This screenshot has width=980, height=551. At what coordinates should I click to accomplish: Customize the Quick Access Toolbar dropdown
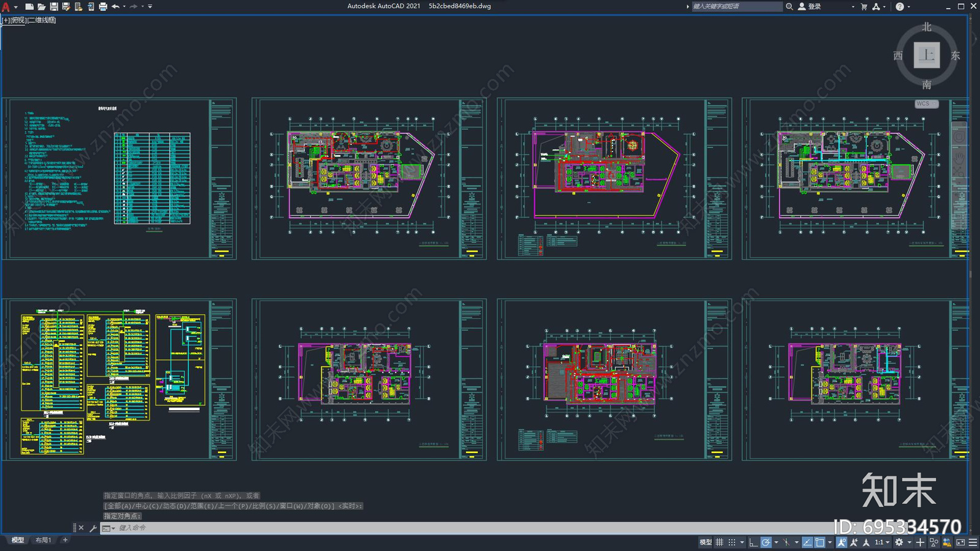(150, 7)
